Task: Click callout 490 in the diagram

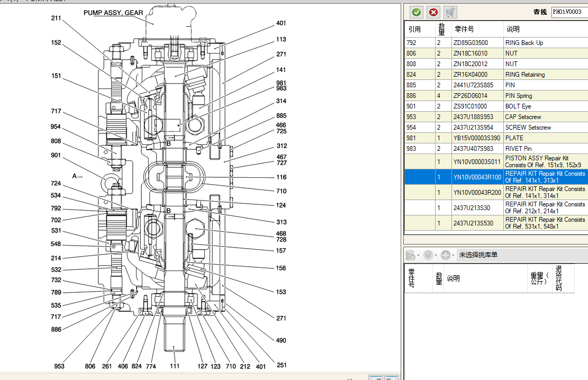Action: coord(281,341)
